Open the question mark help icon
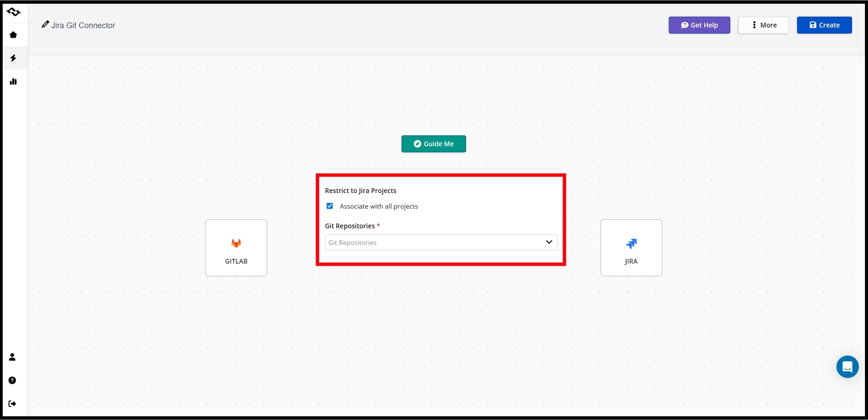 tap(12, 380)
